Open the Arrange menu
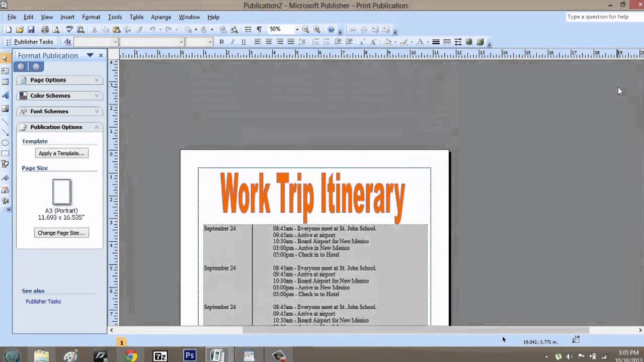Image resolution: width=644 pixels, height=362 pixels. 161,17
